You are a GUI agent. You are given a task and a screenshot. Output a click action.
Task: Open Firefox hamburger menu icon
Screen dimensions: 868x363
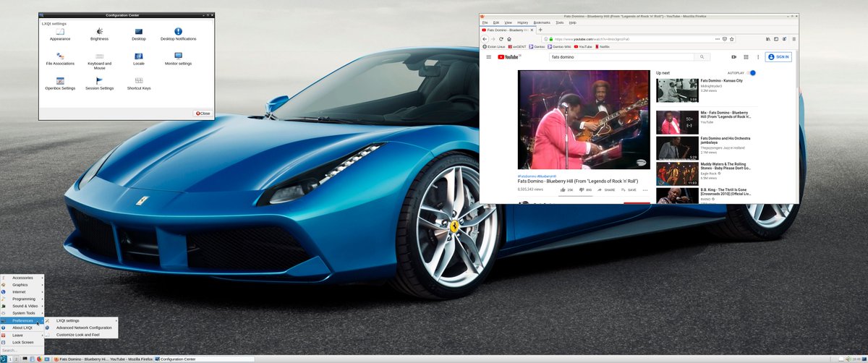(x=793, y=38)
